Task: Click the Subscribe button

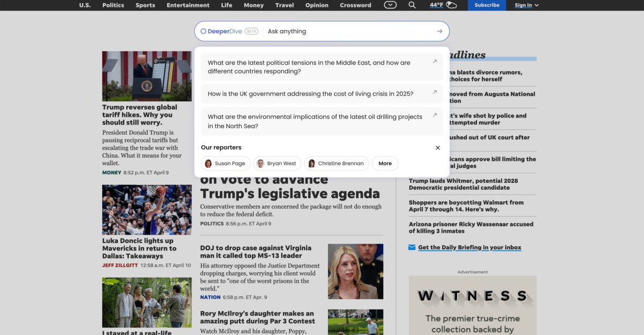Action: click(487, 5)
